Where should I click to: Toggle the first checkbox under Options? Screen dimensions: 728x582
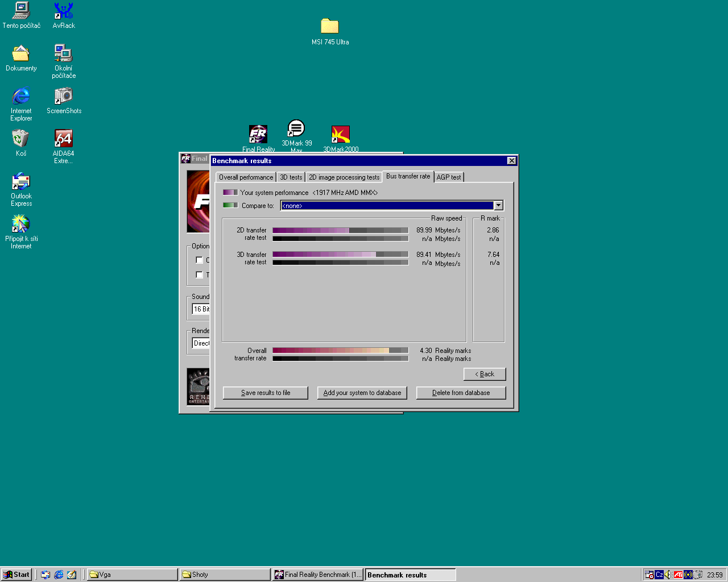pyautogui.click(x=200, y=260)
